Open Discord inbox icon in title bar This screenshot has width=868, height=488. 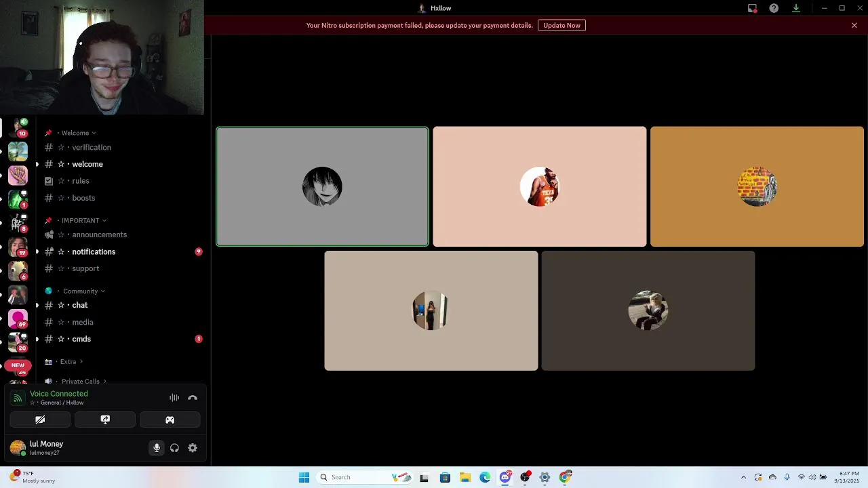click(x=752, y=8)
